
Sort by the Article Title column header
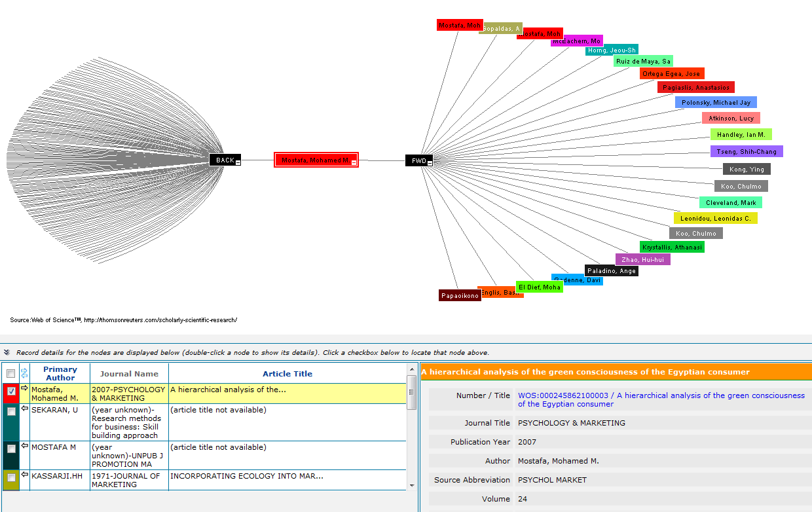287,374
